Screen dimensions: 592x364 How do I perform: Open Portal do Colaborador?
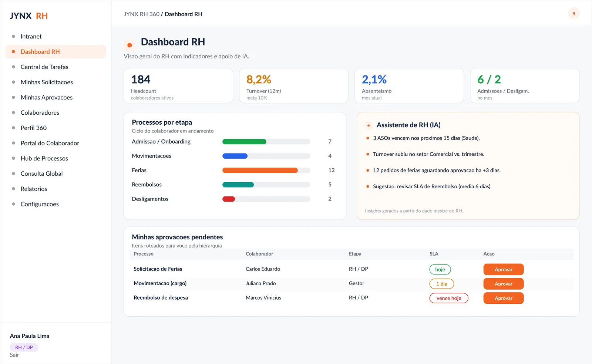pos(55,143)
